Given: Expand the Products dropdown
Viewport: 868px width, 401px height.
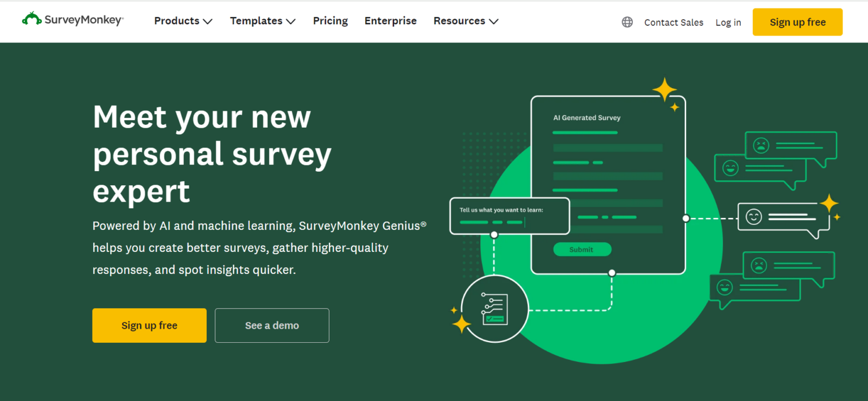Looking at the screenshot, I should [x=183, y=21].
